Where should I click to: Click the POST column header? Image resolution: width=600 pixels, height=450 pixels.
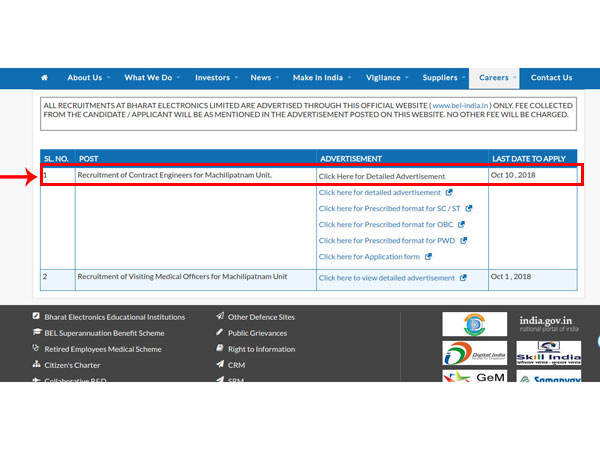coord(89,159)
